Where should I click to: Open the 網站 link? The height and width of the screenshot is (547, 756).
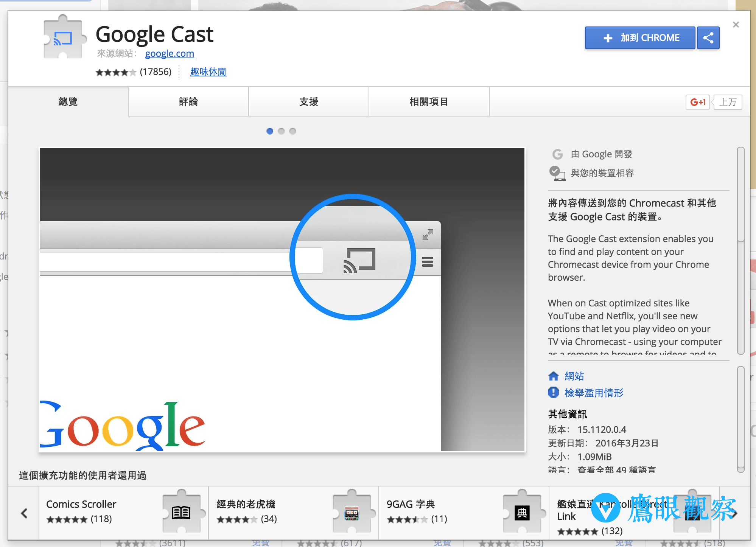point(574,376)
